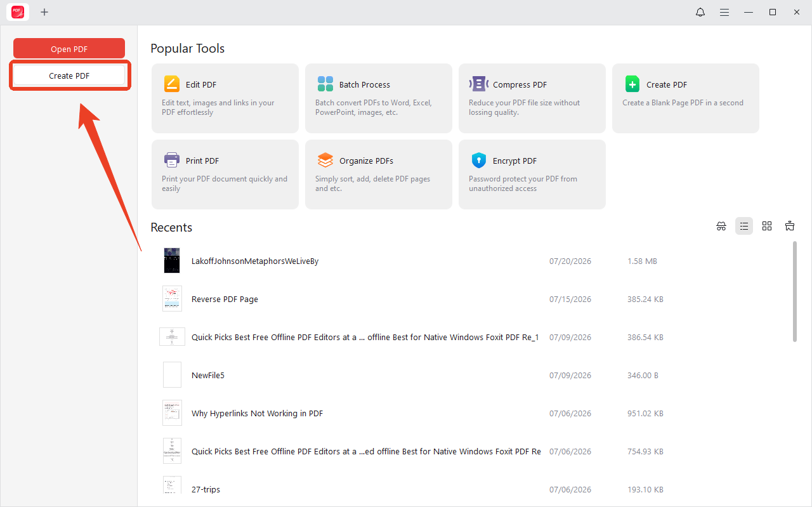Viewport: 812px width, 507px height.
Task: Open the Encrypt PDF tool card
Action: [532, 174]
